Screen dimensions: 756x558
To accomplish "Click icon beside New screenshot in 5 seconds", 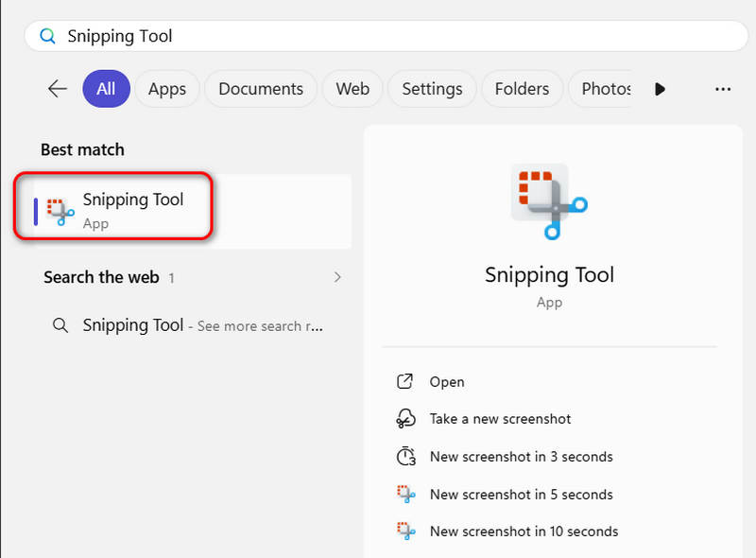I will (405, 494).
